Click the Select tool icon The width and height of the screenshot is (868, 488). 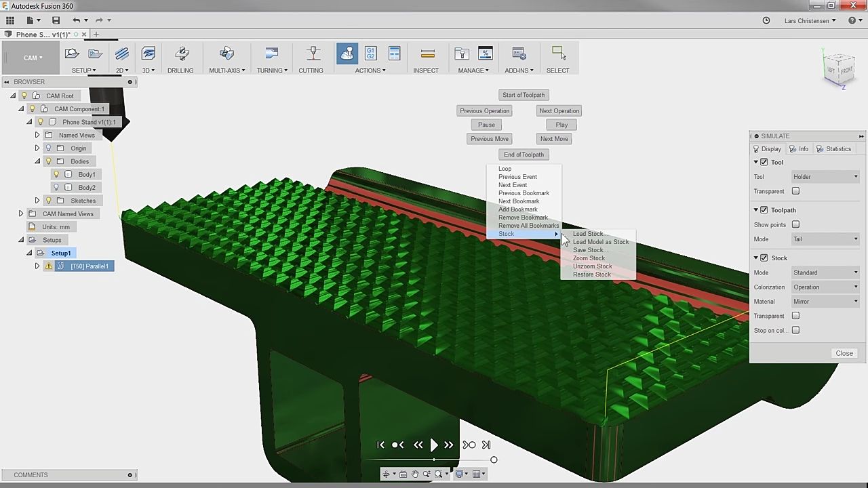point(558,54)
